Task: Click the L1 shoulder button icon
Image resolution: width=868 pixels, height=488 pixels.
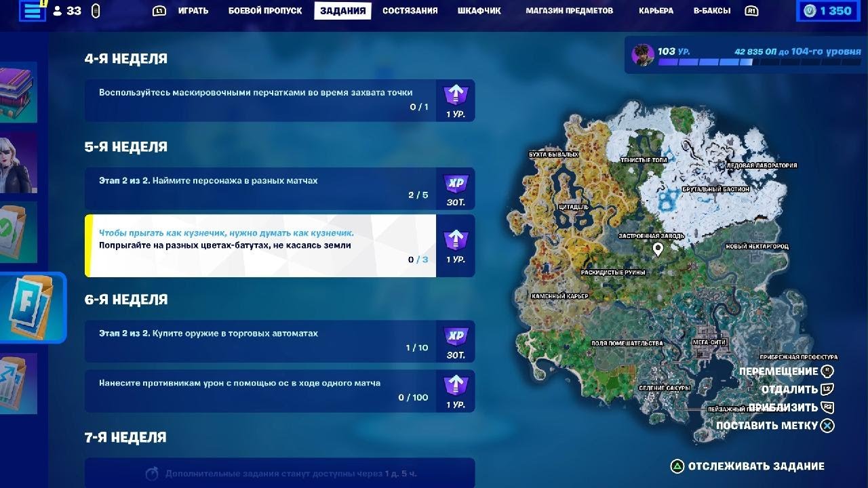Action: click(159, 11)
